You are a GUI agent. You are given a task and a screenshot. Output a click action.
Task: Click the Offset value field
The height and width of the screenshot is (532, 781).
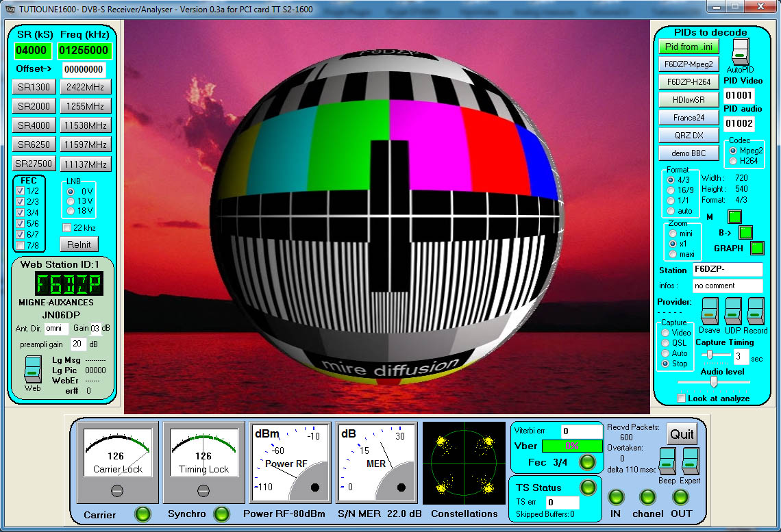point(84,69)
